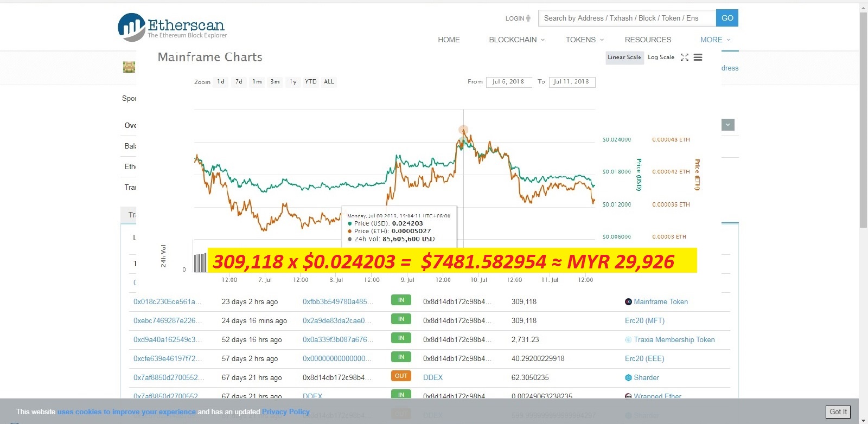868x424 pixels.
Task: Select the 62.3050235 amount value
Action: (530, 378)
